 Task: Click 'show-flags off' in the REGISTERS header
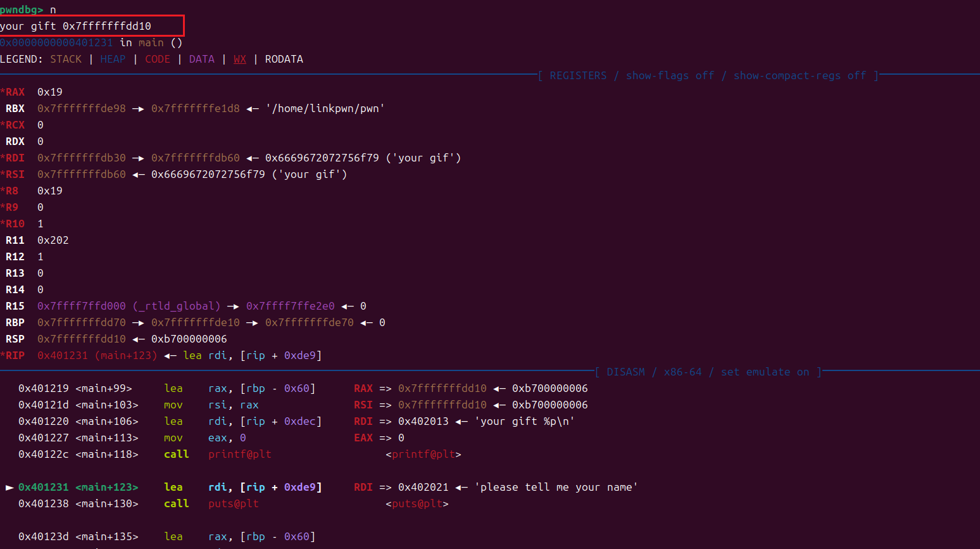pos(670,75)
